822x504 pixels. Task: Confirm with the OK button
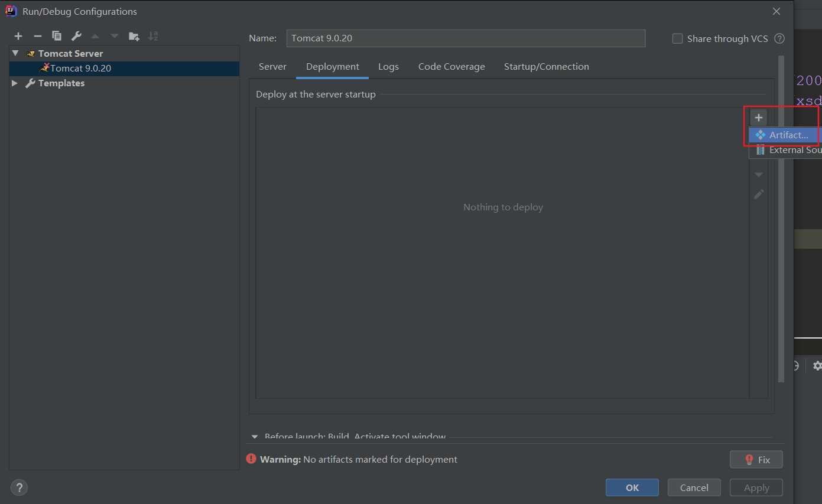pyautogui.click(x=632, y=487)
